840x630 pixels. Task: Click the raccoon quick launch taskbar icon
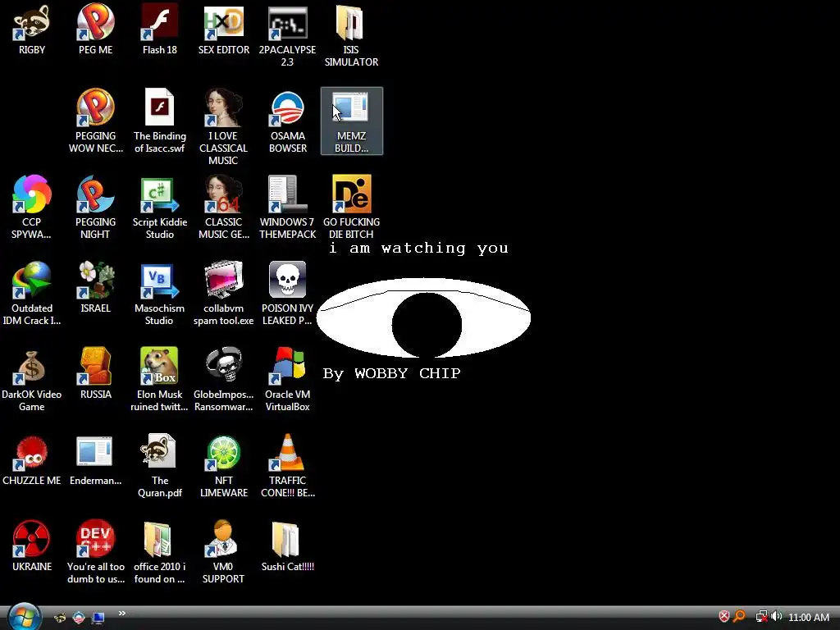pyautogui.click(x=60, y=617)
